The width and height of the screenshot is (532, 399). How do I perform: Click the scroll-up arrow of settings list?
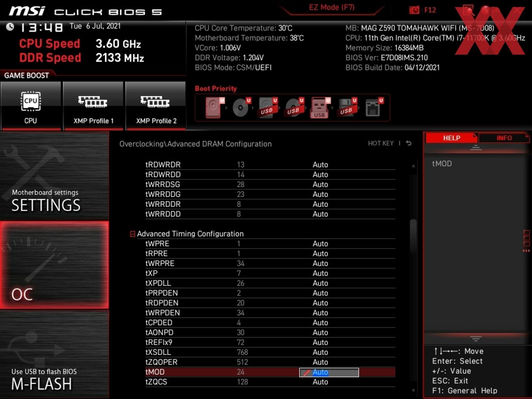[413, 166]
